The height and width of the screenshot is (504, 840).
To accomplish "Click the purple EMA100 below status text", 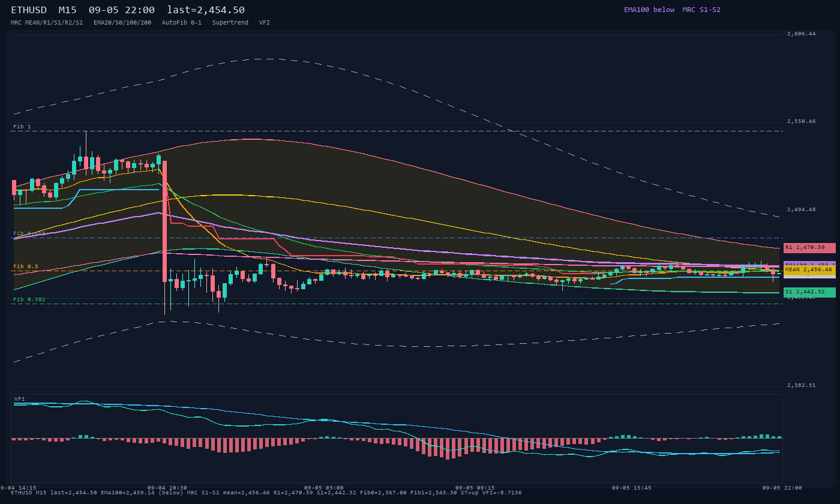I will 649,10.
